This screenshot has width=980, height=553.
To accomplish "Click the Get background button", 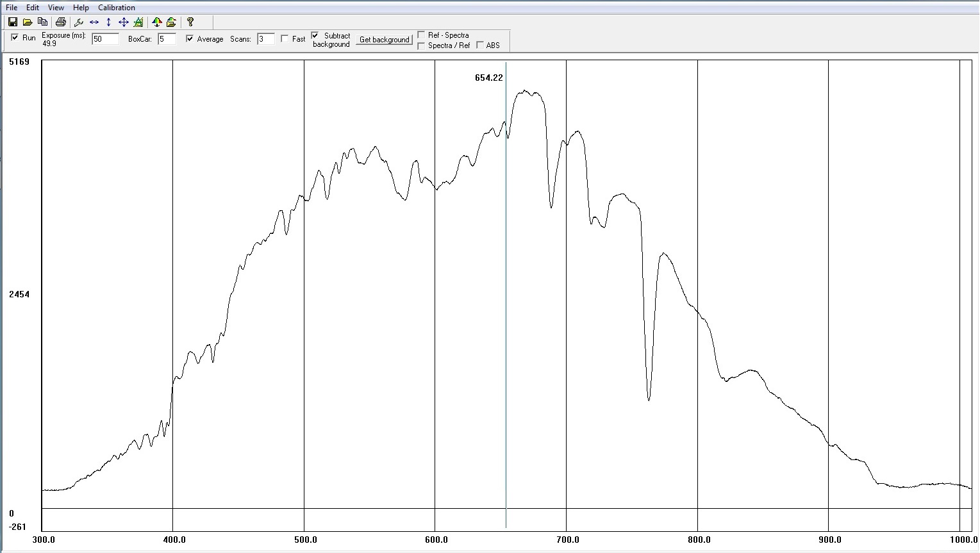I will pos(384,39).
